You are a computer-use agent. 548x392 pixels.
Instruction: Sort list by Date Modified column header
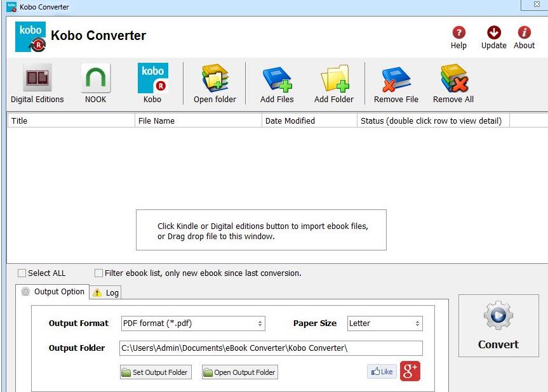[x=309, y=121]
